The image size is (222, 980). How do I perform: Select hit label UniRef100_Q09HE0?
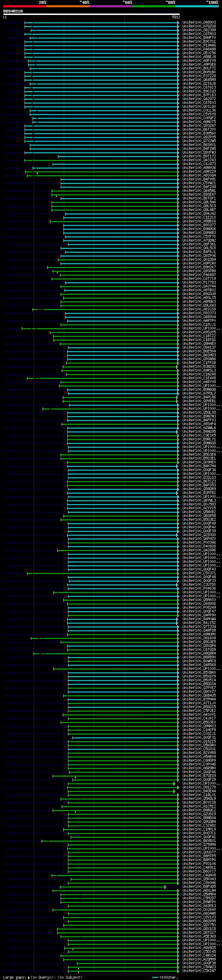point(199,462)
